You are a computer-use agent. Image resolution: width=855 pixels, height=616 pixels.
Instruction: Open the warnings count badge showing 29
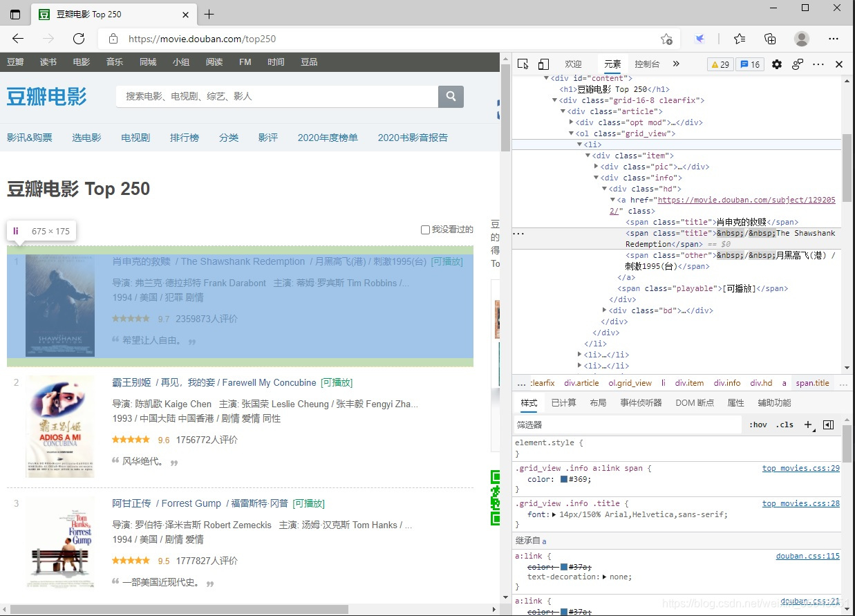tap(720, 64)
